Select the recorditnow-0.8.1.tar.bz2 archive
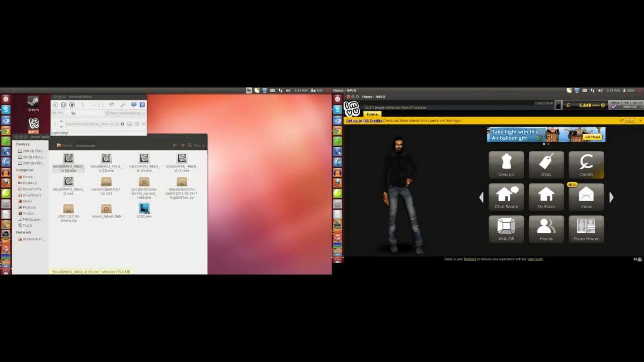 106,187
